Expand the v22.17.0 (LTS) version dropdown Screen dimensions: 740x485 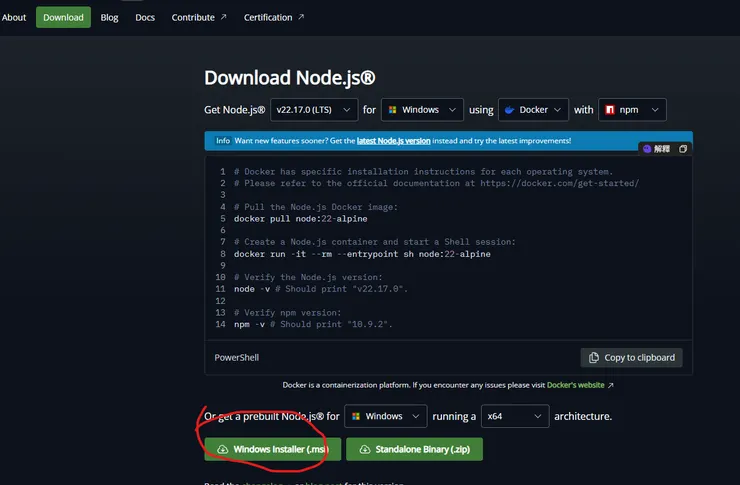(314, 110)
